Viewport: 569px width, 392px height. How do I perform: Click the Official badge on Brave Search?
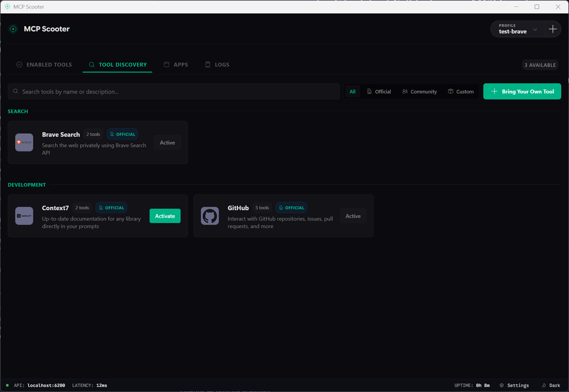(x=122, y=134)
